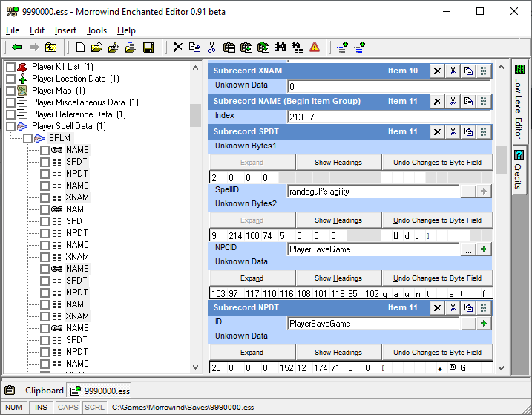Open Find using the binoculars icon
Image resolution: width=532 pixels, height=415 pixels.
pos(280,48)
